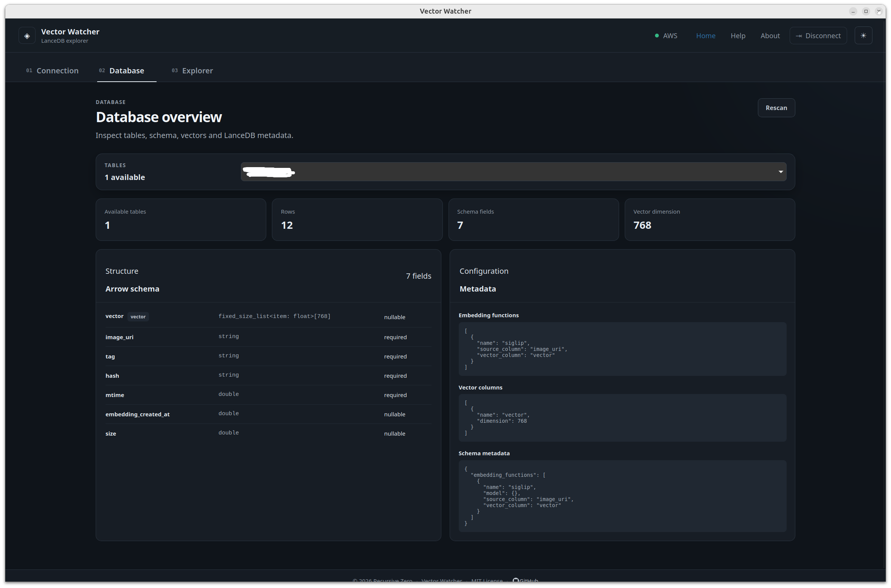
Task: Click the Schema fields value 7 card
Action: pyautogui.click(x=533, y=220)
